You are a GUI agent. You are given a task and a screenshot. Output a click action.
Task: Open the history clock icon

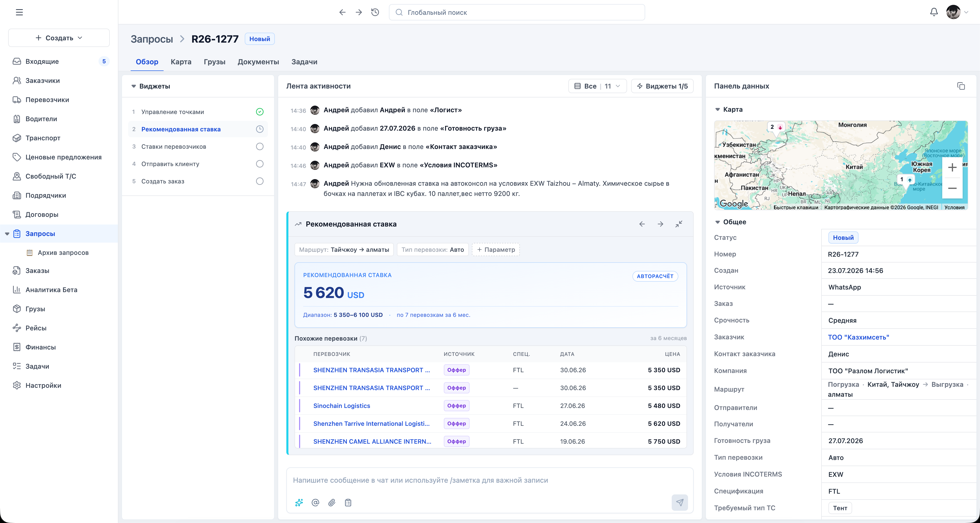point(375,12)
